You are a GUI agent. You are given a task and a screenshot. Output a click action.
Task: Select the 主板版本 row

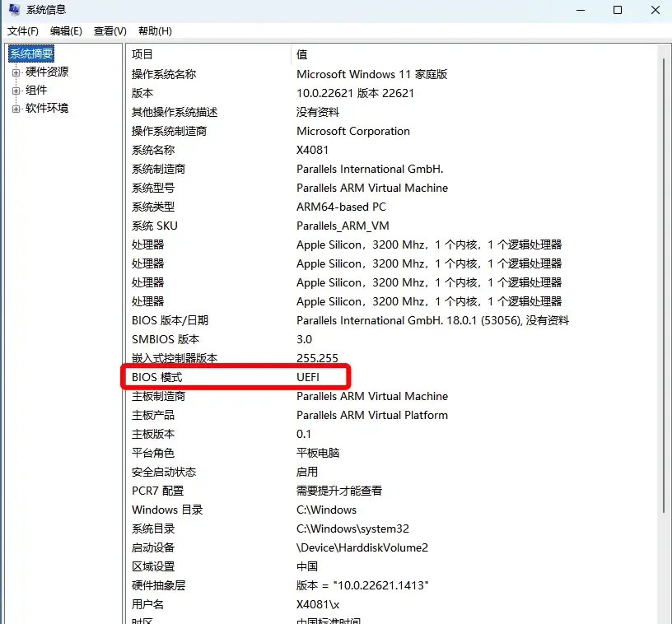(391, 434)
